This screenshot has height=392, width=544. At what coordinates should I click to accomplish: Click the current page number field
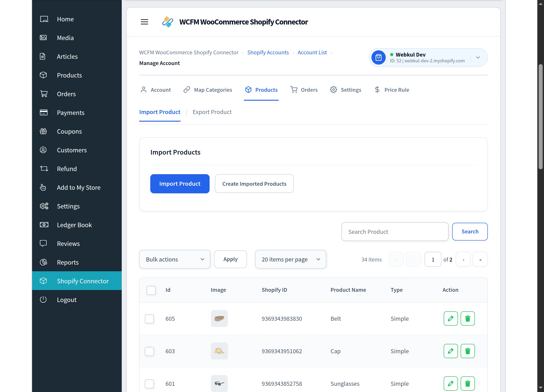[x=433, y=259]
